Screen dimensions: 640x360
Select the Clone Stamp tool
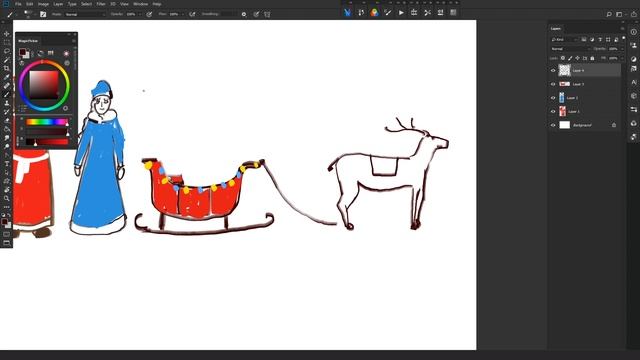(x=7, y=103)
